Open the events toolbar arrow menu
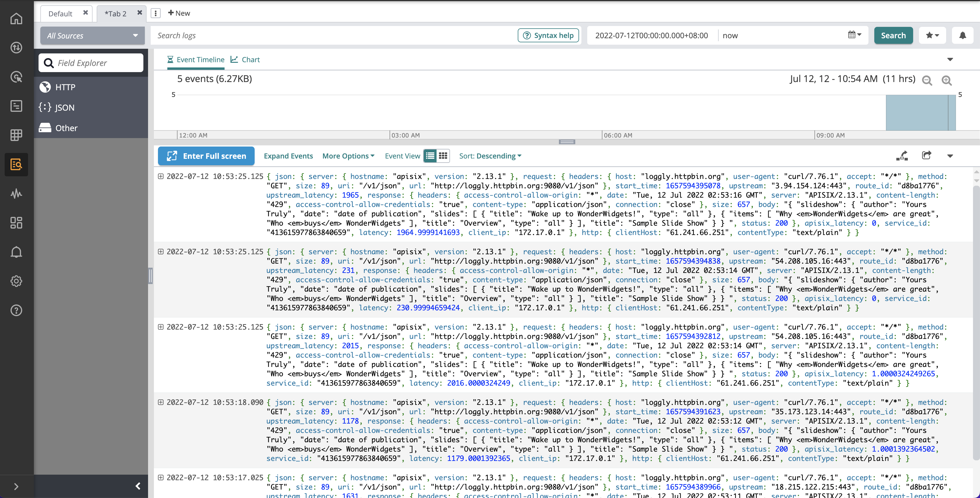Viewport: 980px width, 498px height. tap(950, 156)
